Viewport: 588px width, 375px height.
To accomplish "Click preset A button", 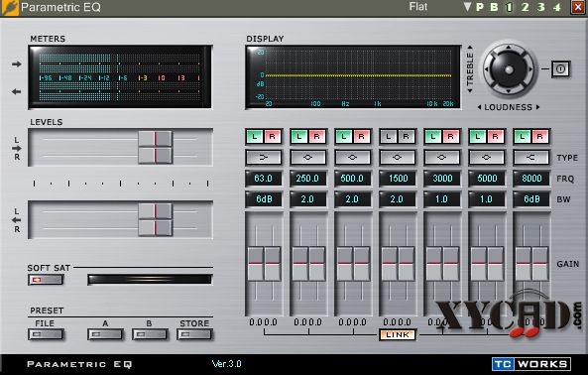I will (105, 334).
